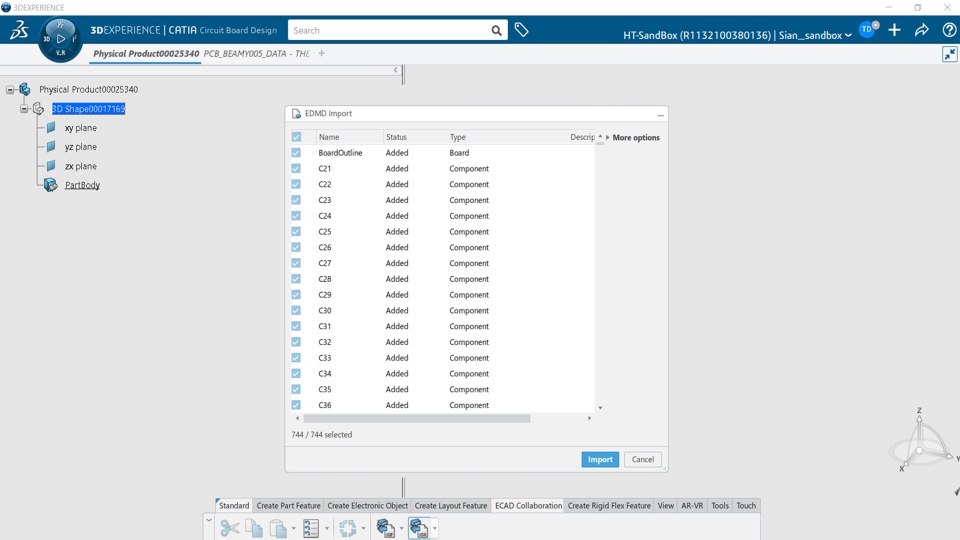This screenshot has width=960, height=540.
Task: Click in the Search input field
Action: tap(389, 30)
